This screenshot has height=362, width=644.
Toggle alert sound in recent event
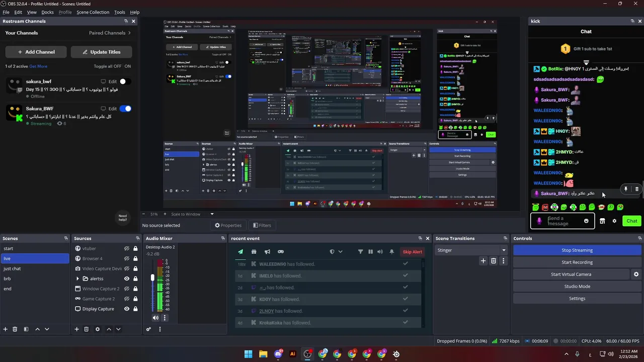[380, 252]
